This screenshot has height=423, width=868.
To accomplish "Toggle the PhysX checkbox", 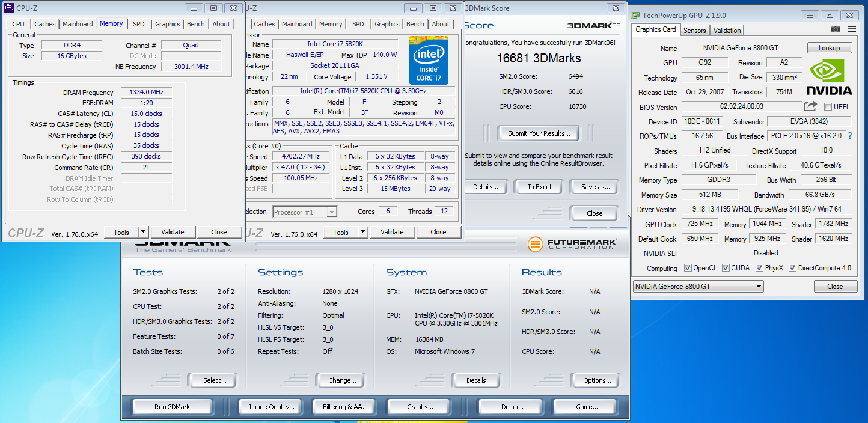I will [x=760, y=268].
